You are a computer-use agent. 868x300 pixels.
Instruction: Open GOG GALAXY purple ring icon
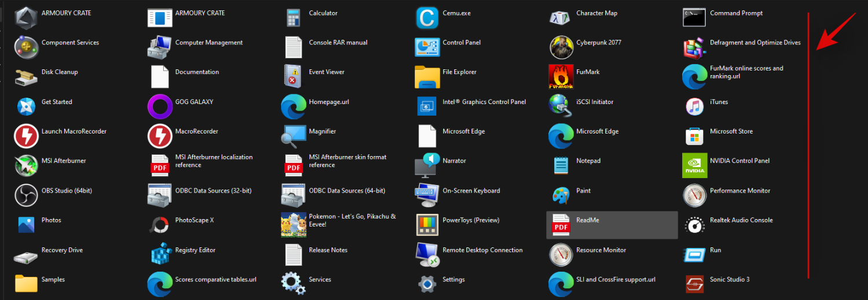[x=160, y=106]
